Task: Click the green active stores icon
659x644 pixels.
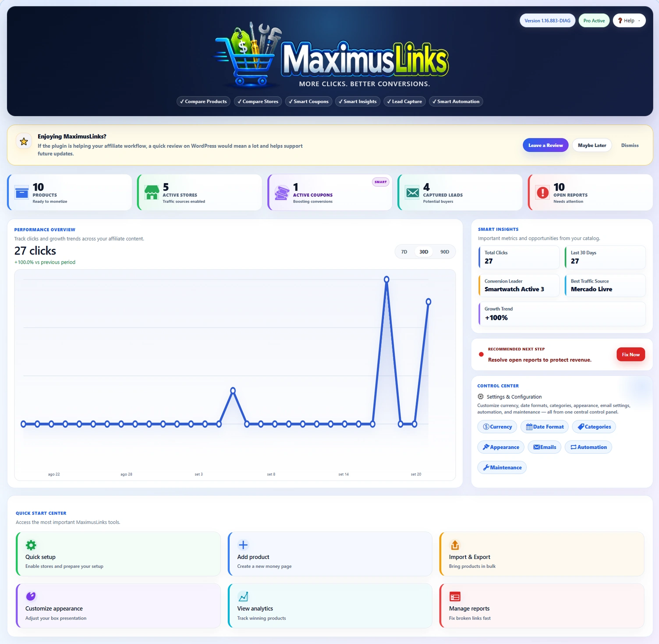Action: coord(152,193)
